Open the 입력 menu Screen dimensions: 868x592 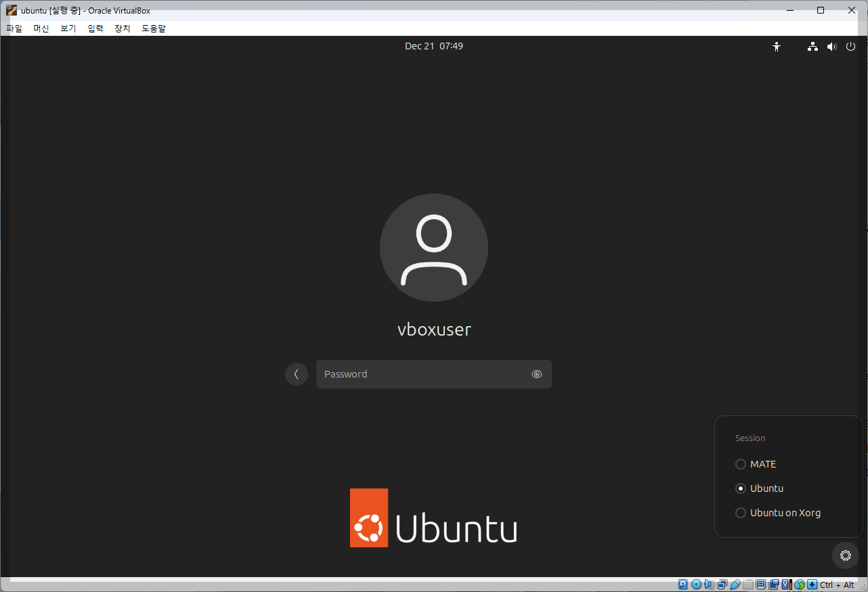(x=95, y=28)
